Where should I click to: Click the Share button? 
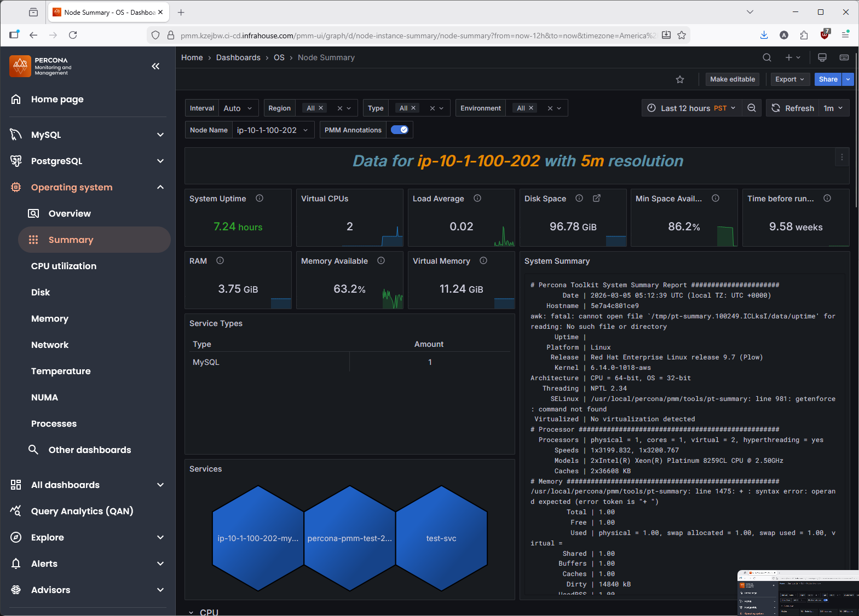[x=828, y=79]
